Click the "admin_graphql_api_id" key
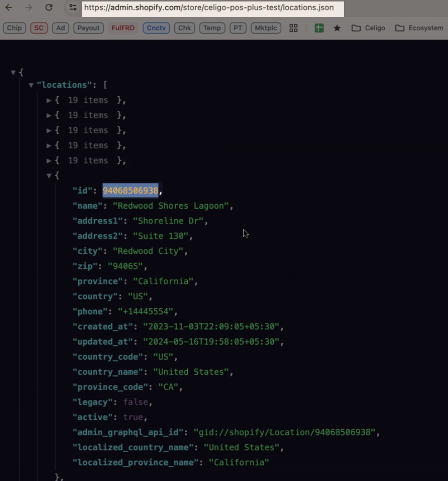 [x=128, y=432]
